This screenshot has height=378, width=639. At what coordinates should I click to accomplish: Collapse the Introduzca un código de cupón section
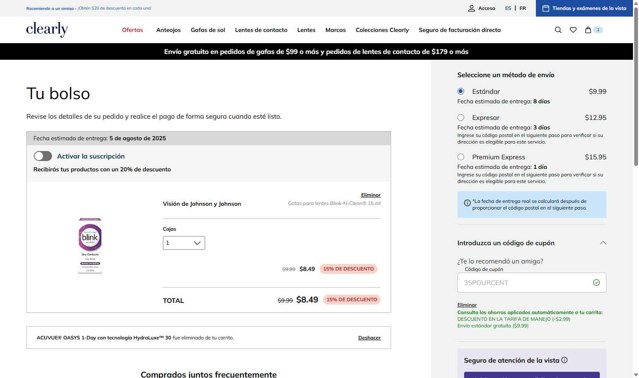pos(603,243)
